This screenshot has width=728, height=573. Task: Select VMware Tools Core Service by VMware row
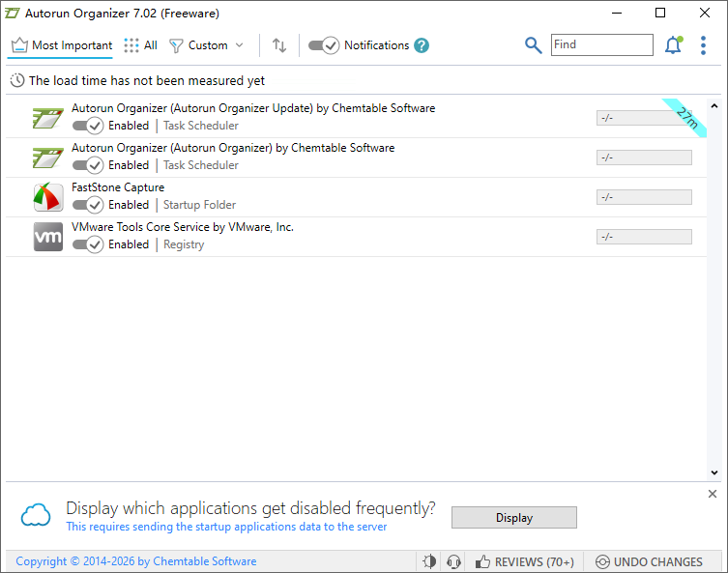pos(356,237)
